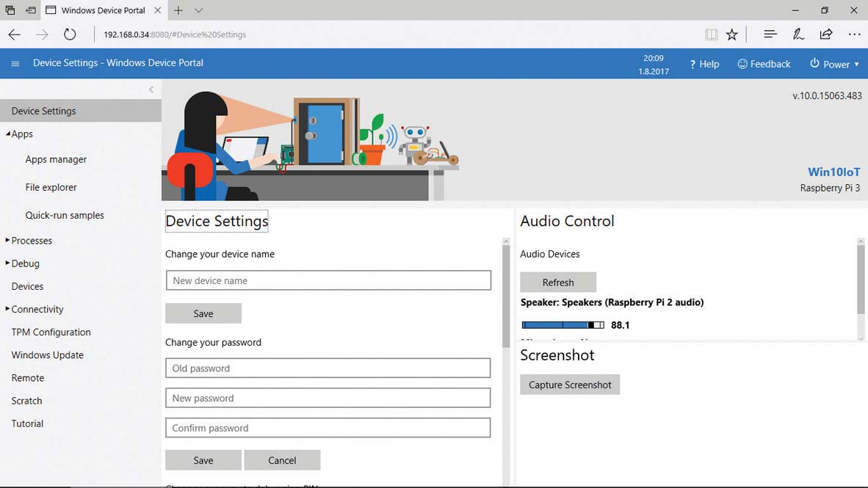Open Edge more options ellipsis

854,34
